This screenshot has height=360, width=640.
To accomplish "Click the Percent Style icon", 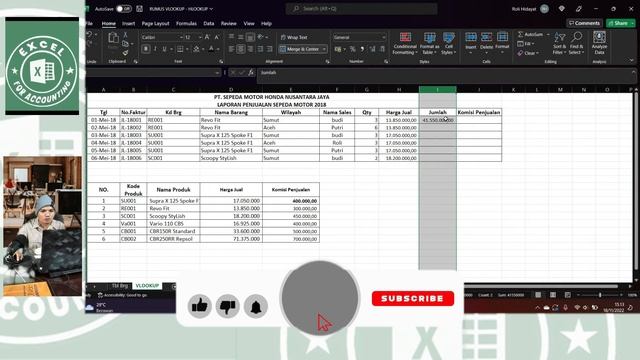I will click(x=352, y=49).
